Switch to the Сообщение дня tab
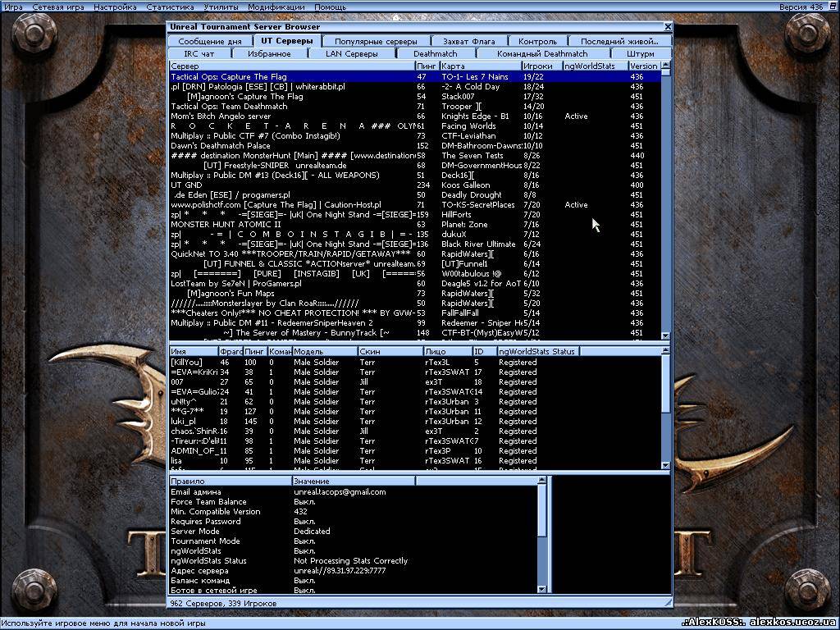 [x=210, y=41]
